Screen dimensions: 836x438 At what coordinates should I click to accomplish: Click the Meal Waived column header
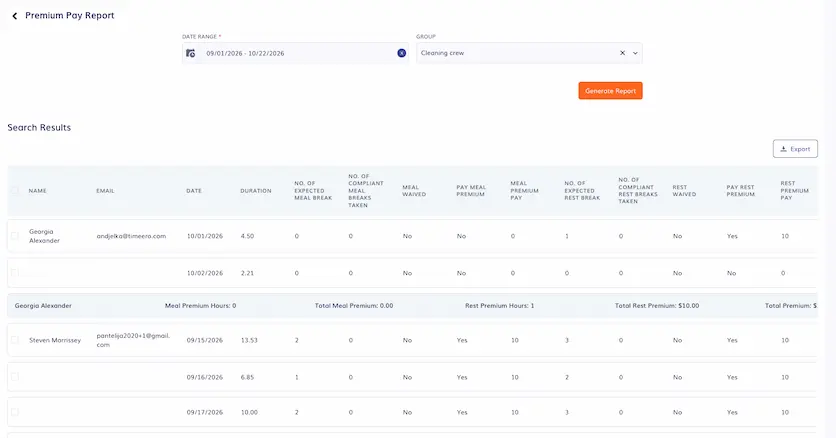point(414,191)
